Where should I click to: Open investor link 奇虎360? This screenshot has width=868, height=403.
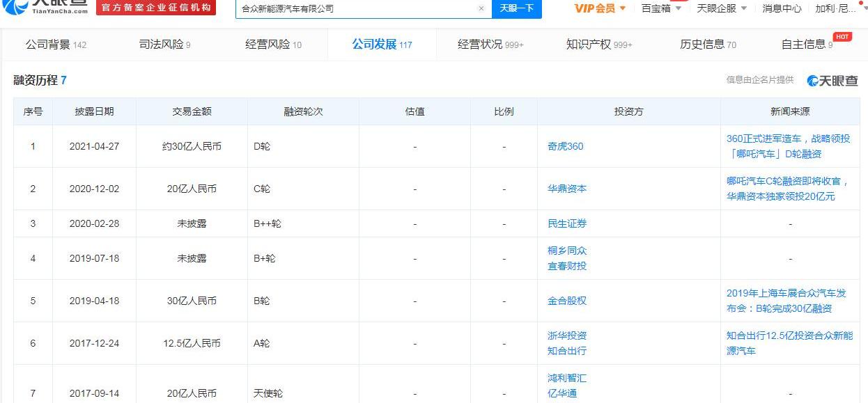pos(565,146)
